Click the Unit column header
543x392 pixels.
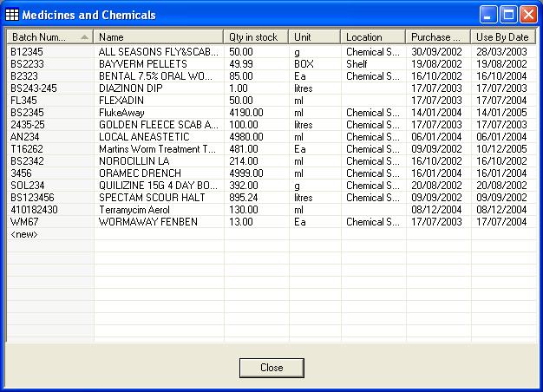click(315, 36)
